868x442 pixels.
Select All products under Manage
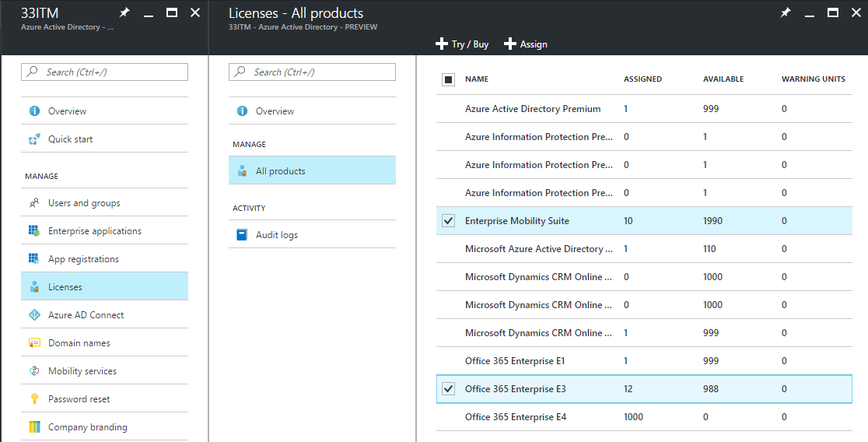tap(312, 171)
